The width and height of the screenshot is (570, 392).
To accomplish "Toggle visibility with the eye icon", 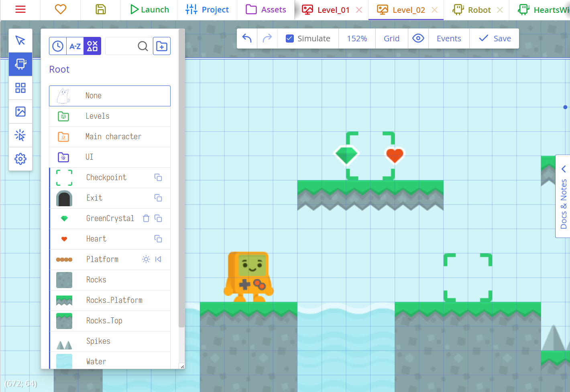I will pyautogui.click(x=418, y=39).
